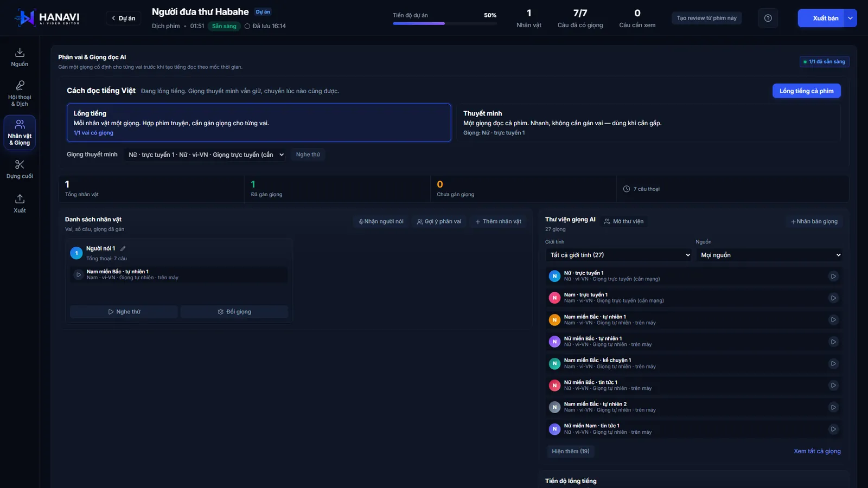
Task: Play the assigned Nam miền Bắc voice preview
Action: [x=79, y=274]
